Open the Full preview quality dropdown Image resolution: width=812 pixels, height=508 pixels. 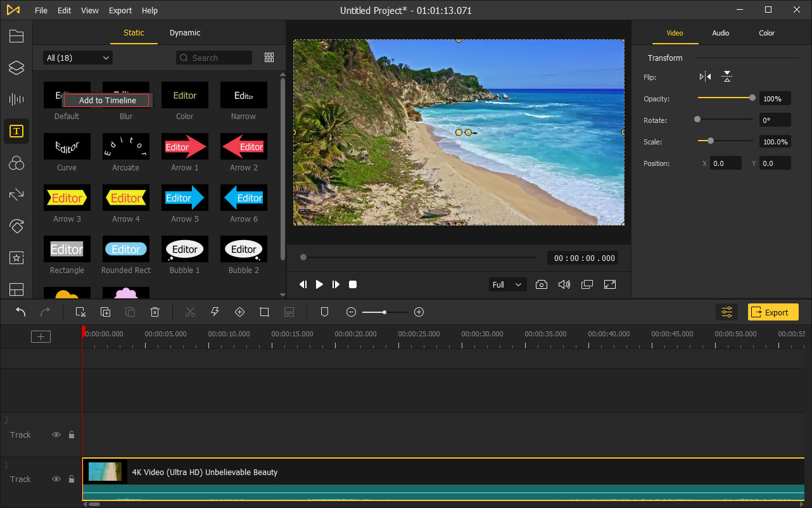pyautogui.click(x=508, y=284)
